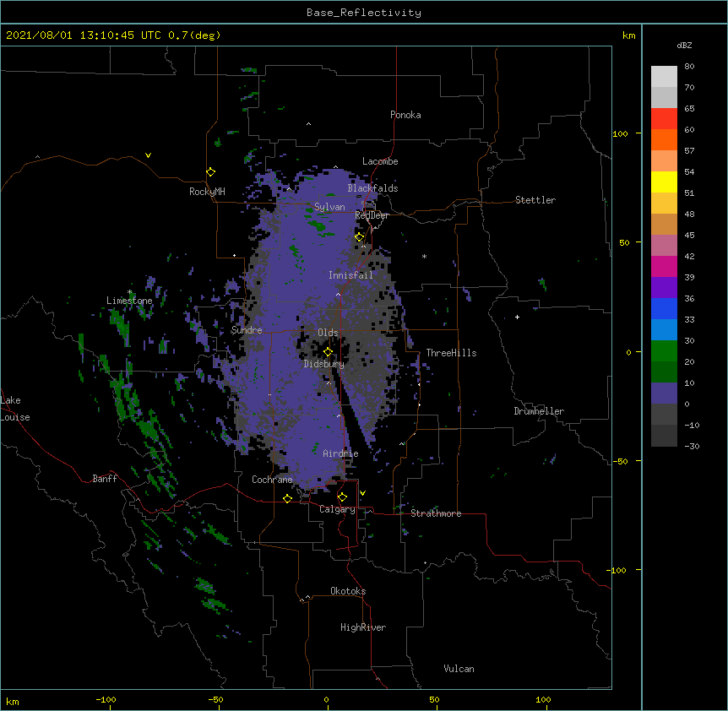Click the Ponoka city label
The image size is (728, 711).
click(405, 115)
